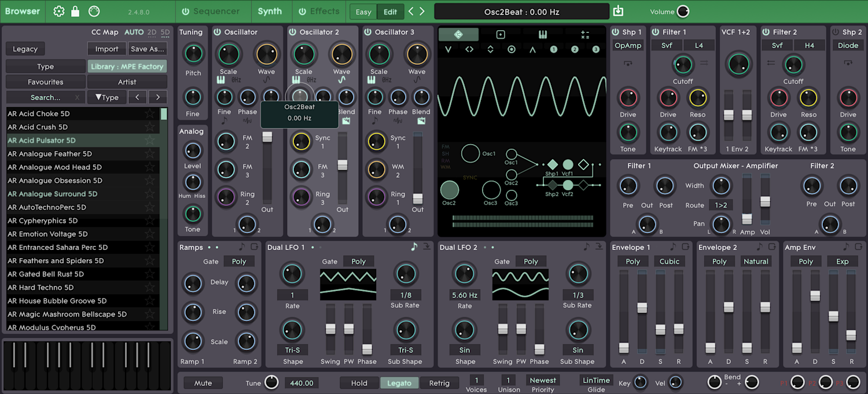Click the Legacy button
The image size is (868, 394).
(25, 49)
